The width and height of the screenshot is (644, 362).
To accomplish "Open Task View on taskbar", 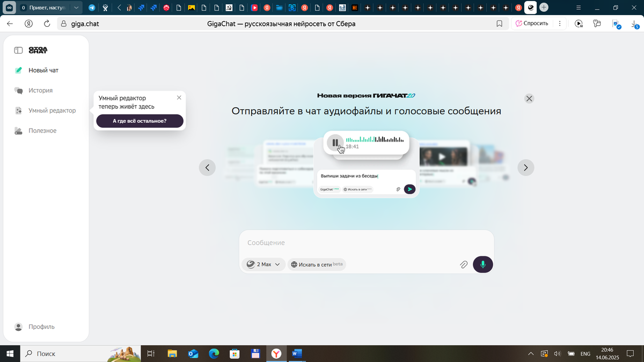I will point(151,353).
